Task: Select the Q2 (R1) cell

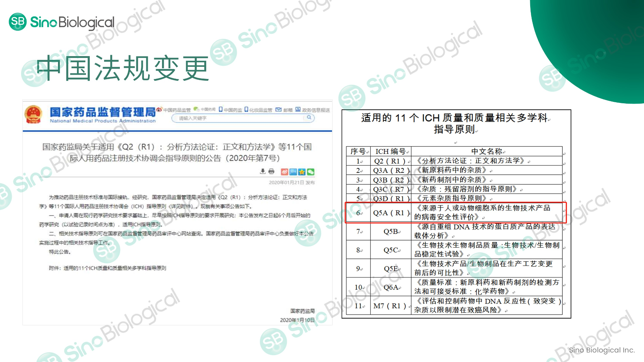Action: click(391, 161)
